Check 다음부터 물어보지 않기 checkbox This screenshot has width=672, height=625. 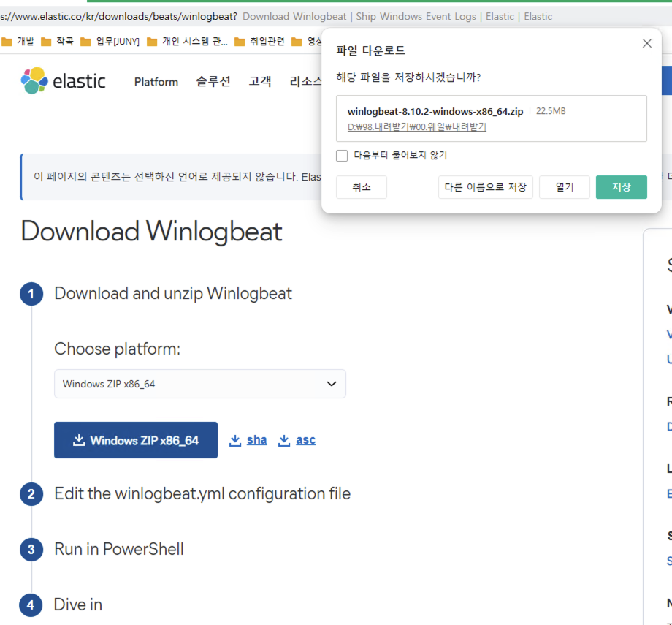tap(342, 155)
